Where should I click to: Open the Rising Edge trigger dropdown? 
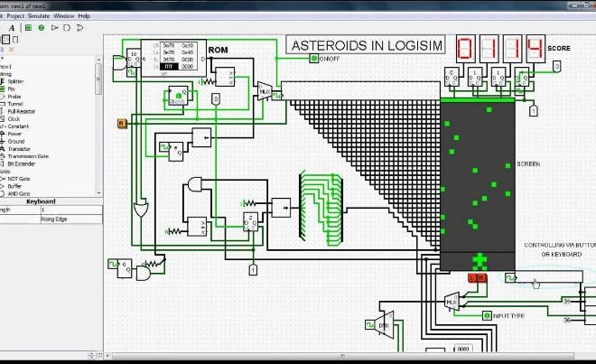coord(71,219)
